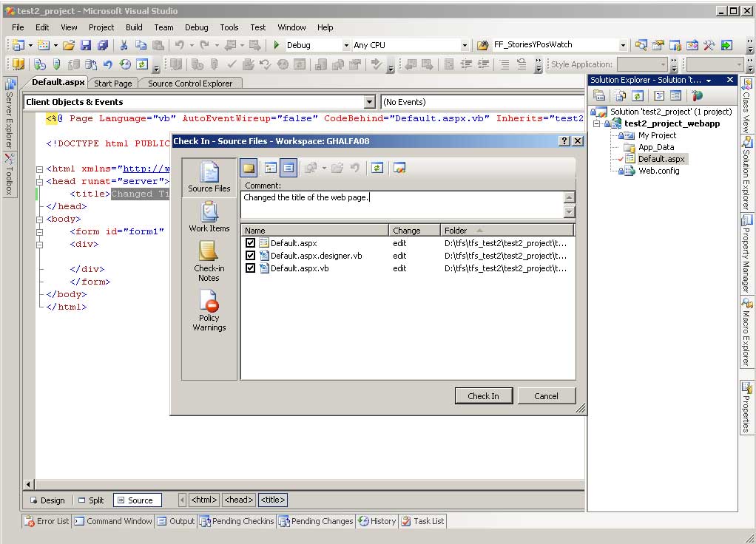Toggle the Comment (note) icon in Check In toolbar
Viewport: 756px width, 544px height.
coord(249,169)
